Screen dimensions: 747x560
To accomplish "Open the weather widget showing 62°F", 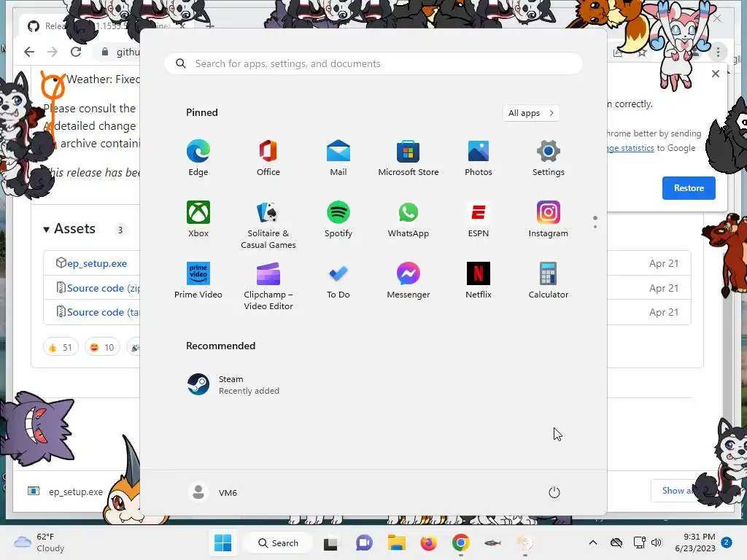I will pos(39,542).
